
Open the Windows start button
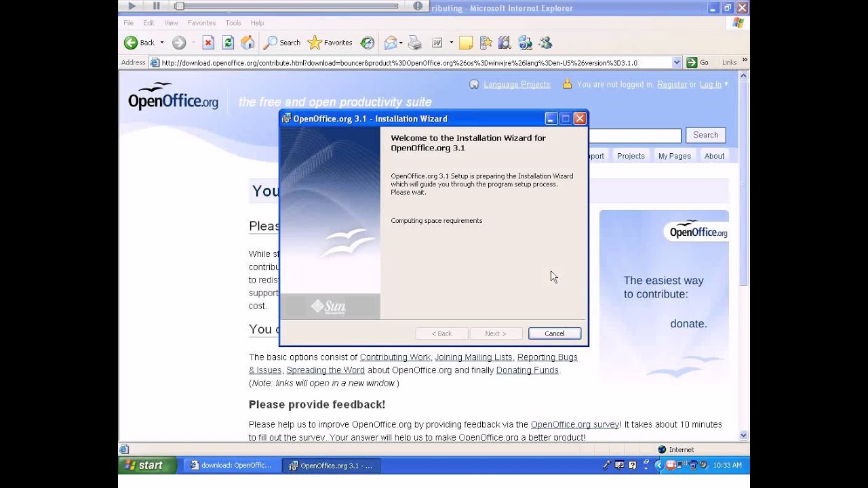147,465
